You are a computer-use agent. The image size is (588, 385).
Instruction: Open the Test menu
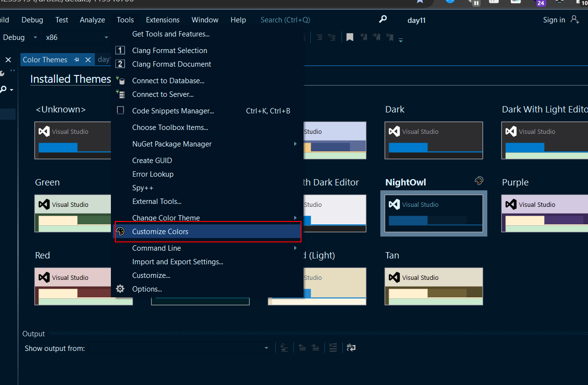(x=62, y=19)
